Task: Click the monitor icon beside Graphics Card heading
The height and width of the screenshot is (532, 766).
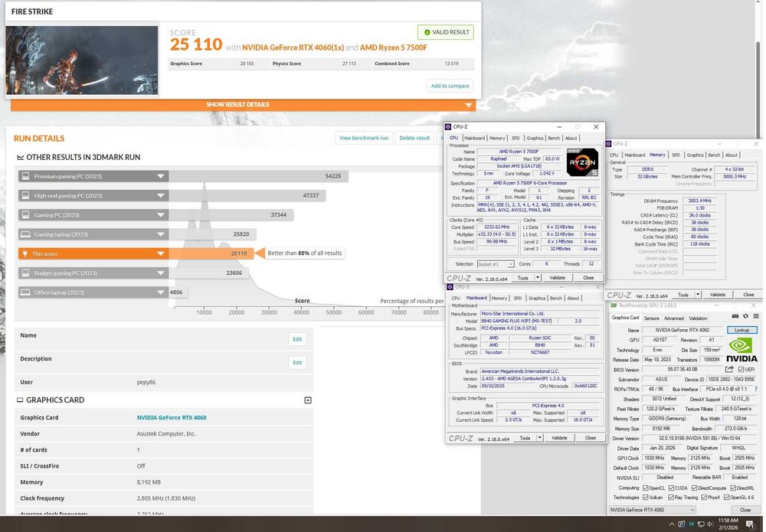Action: tap(20, 400)
